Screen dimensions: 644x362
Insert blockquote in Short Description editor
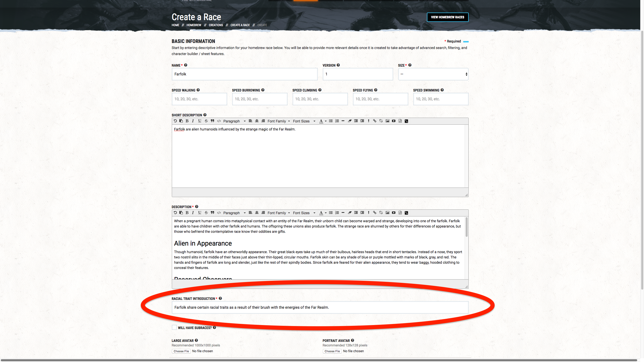click(213, 121)
